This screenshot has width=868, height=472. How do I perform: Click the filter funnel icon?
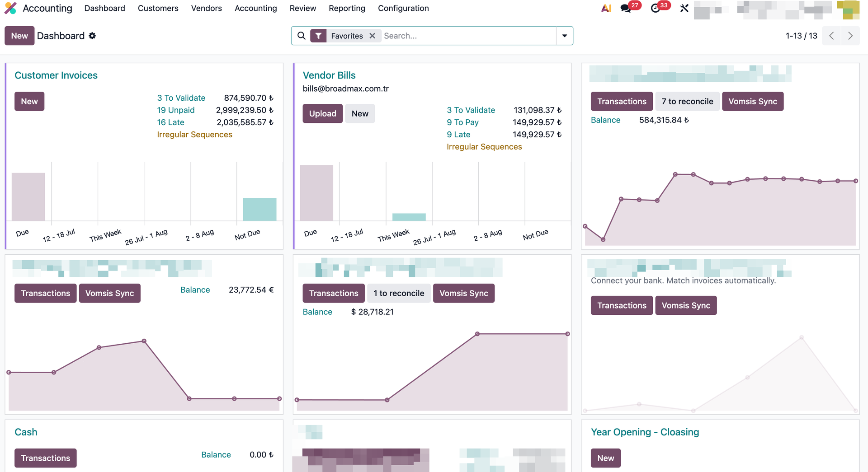pos(318,36)
